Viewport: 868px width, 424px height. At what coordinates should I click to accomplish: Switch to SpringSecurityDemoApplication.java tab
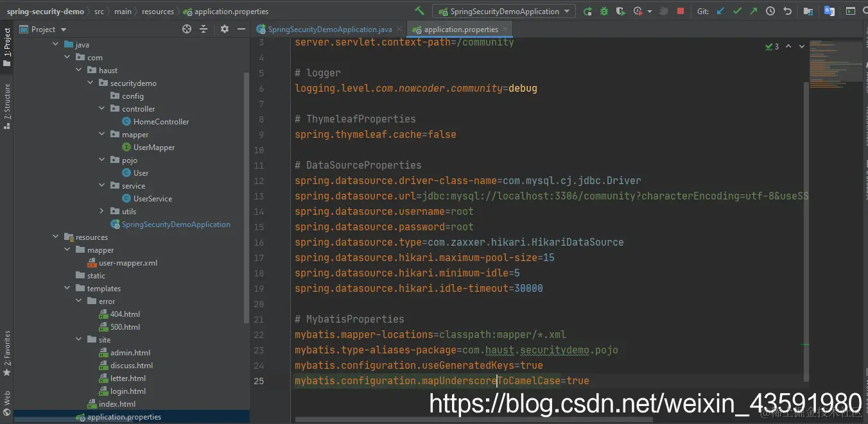click(329, 30)
